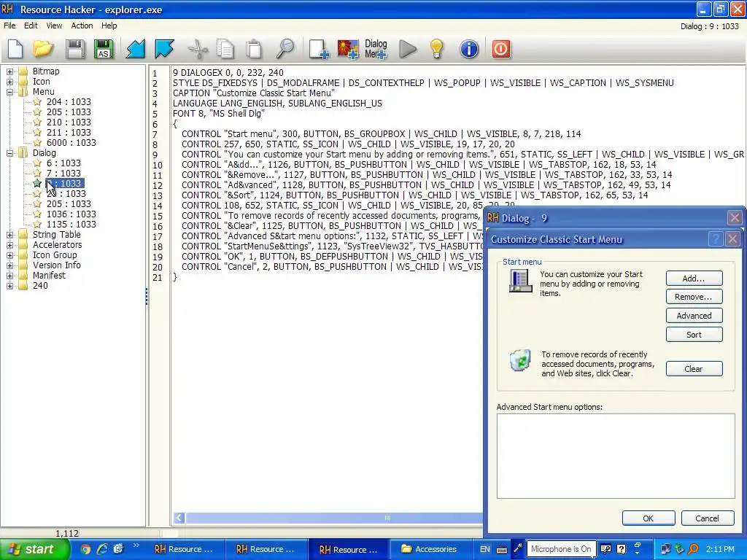Select Dialog resource 7 : 1033
This screenshot has height=560, width=747.
(63, 174)
